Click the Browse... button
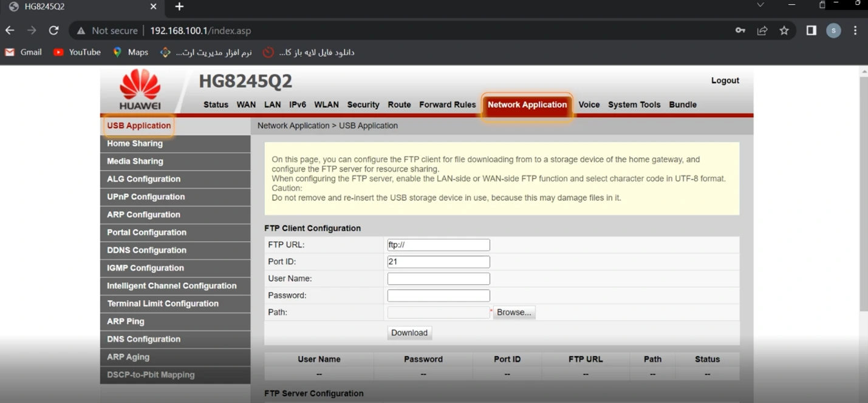Viewport: 868px width, 403px height. click(514, 313)
